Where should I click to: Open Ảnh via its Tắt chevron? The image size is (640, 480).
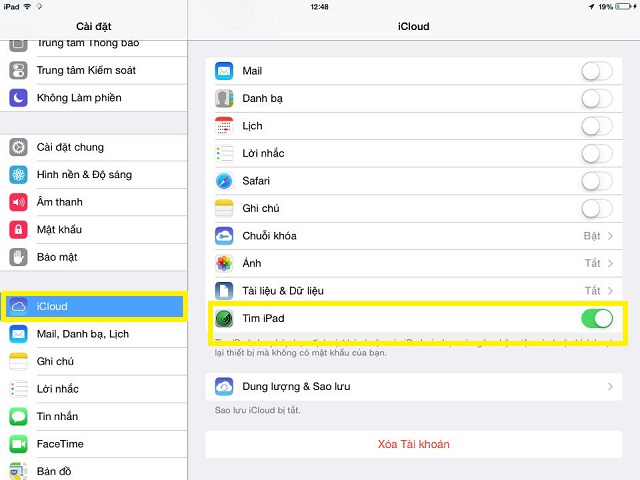pos(610,263)
